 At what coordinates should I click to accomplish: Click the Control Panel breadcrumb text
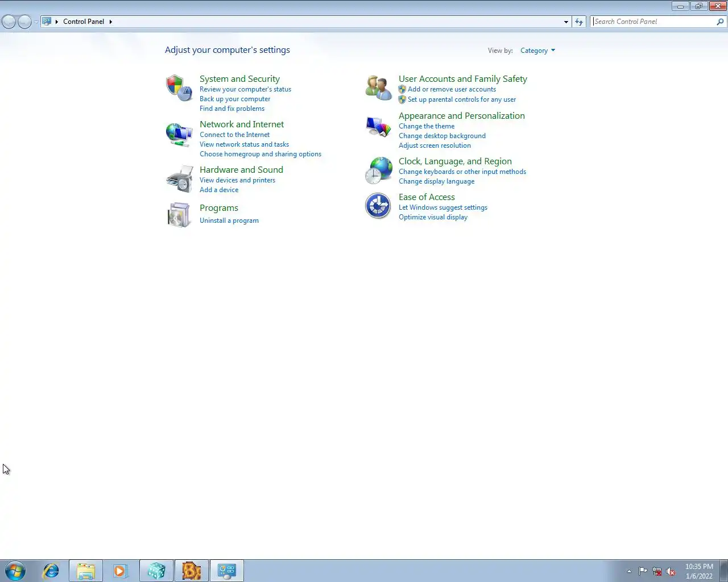[x=84, y=22]
